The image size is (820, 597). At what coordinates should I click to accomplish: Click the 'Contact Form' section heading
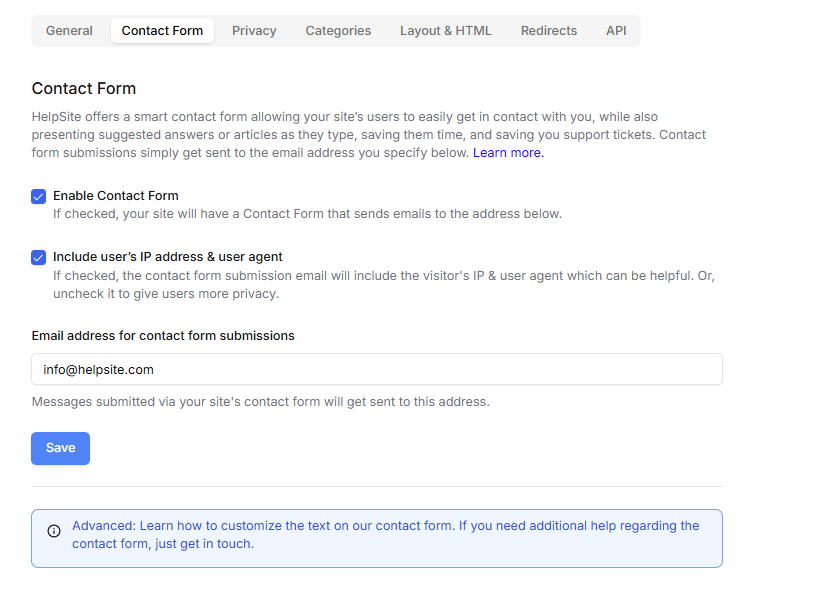pyautogui.click(x=84, y=88)
